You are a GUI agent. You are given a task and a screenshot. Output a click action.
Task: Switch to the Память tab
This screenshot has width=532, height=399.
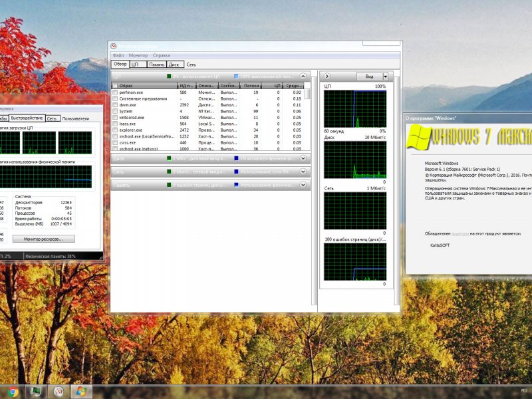(156, 65)
